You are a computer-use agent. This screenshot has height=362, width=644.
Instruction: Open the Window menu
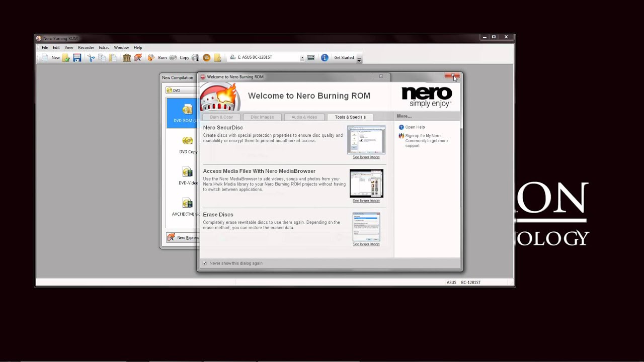121,48
